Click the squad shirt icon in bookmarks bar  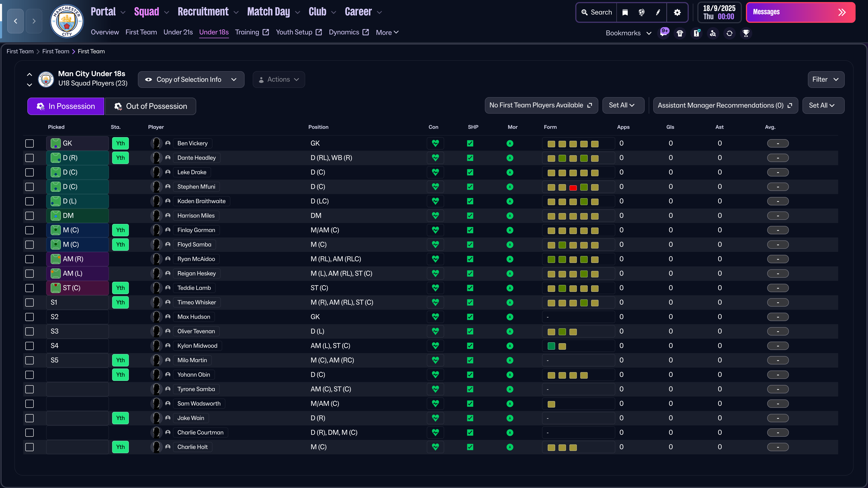(680, 33)
